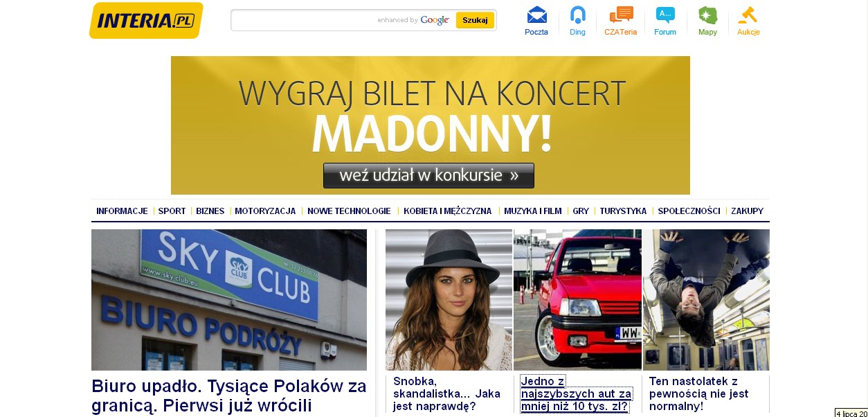Click "weź udział w konkursie" button
The height and width of the screenshot is (417, 868).
pyautogui.click(x=428, y=175)
